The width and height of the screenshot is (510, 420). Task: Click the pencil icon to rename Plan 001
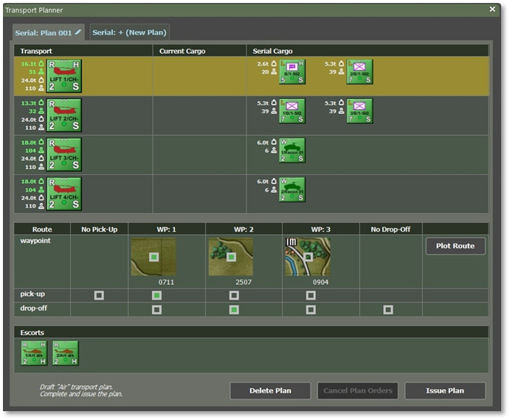(x=78, y=32)
